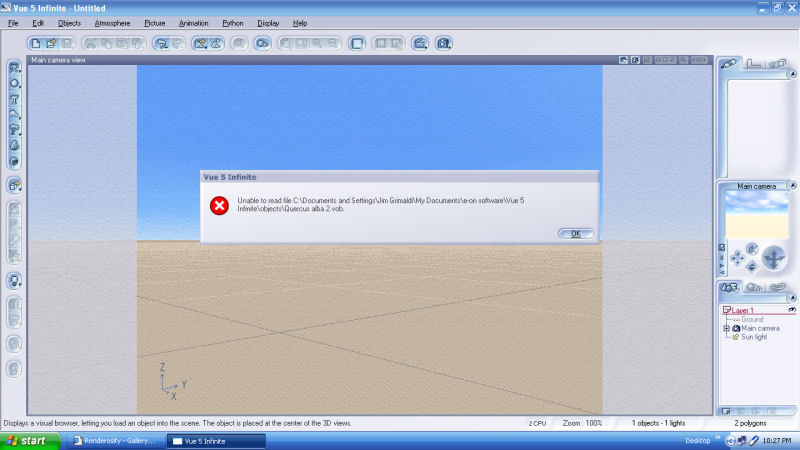Select the Aspect tab in object properties
Viewport: 800px width, 450px height.
pos(729,64)
